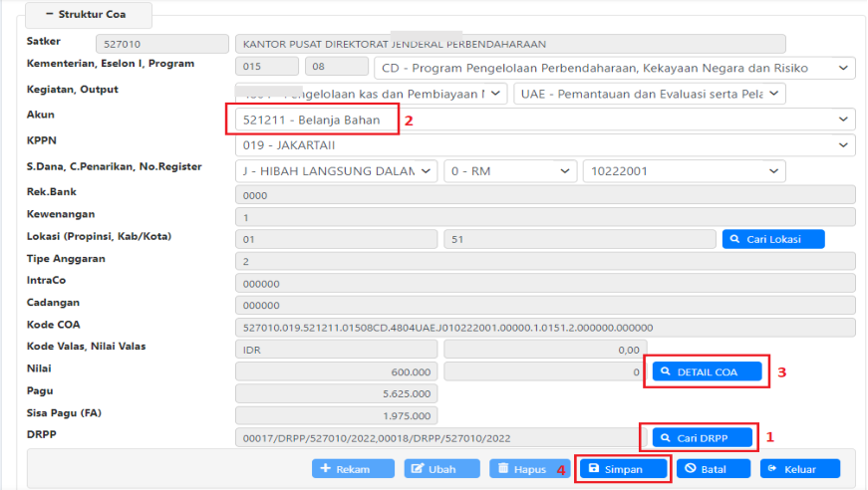Expand the KPPN 019 - JAKARTAII dropdown
Screen dimensions: 868x490
(544, 145)
